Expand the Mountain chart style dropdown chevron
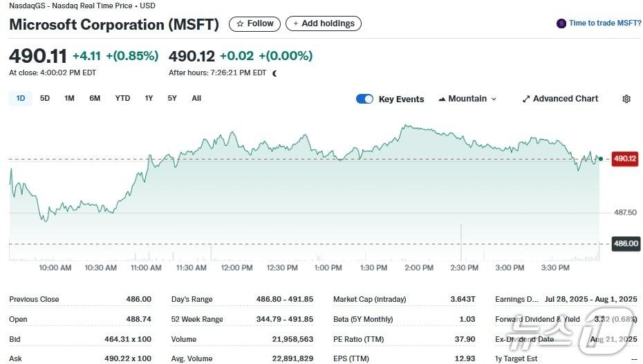The image size is (643, 364). (x=494, y=99)
